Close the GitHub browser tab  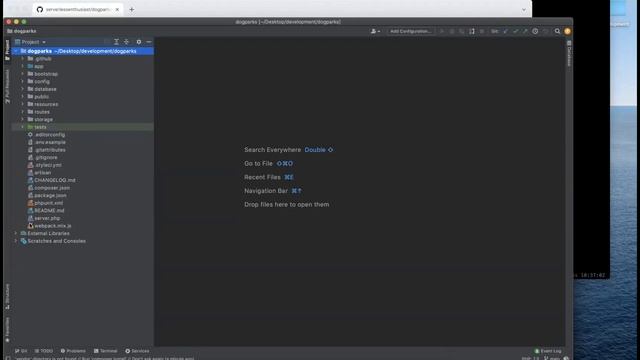click(x=117, y=9)
